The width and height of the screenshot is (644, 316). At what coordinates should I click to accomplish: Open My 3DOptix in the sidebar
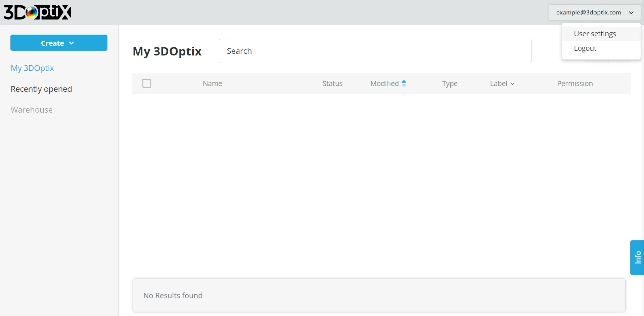coord(32,68)
